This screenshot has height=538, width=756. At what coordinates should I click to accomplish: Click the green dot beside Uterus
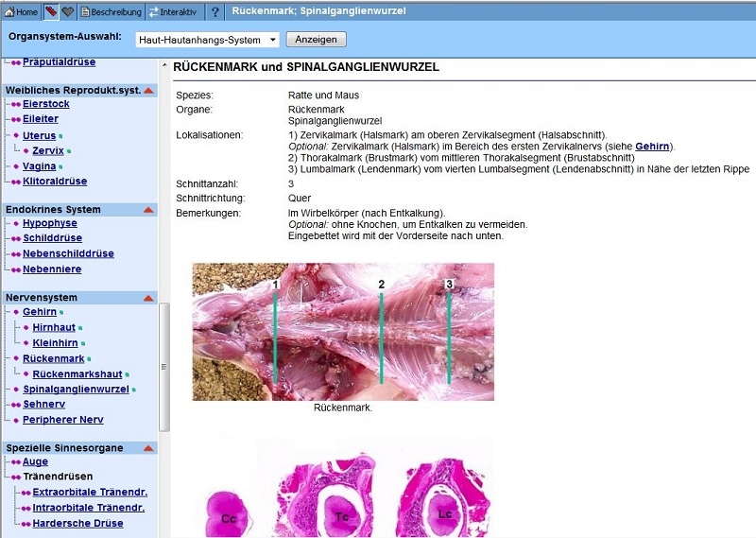[x=60, y=136]
